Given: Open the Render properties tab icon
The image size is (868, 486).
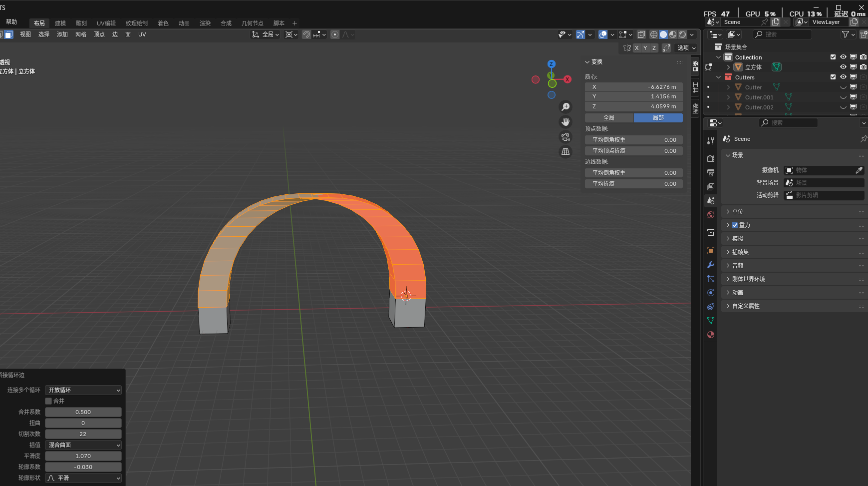Looking at the screenshot, I should tap(711, 158).
